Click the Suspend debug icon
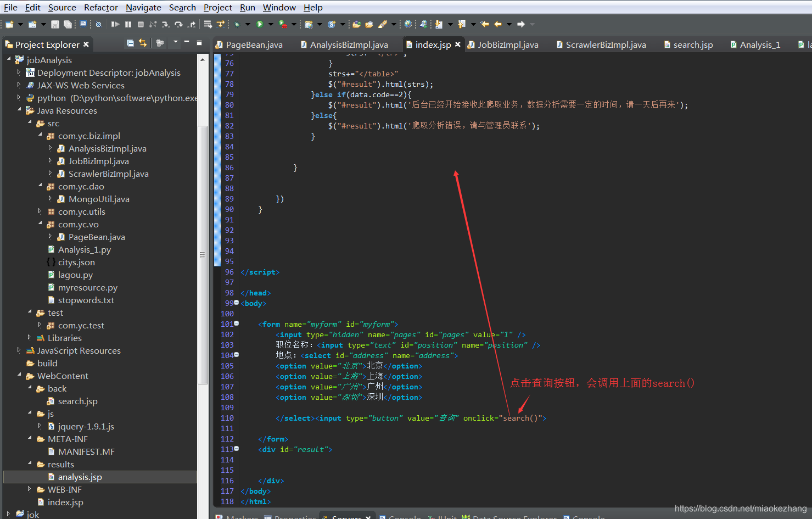Image resolution: width=812 pixels, height=519 pixels. click(x=128, y=24)
